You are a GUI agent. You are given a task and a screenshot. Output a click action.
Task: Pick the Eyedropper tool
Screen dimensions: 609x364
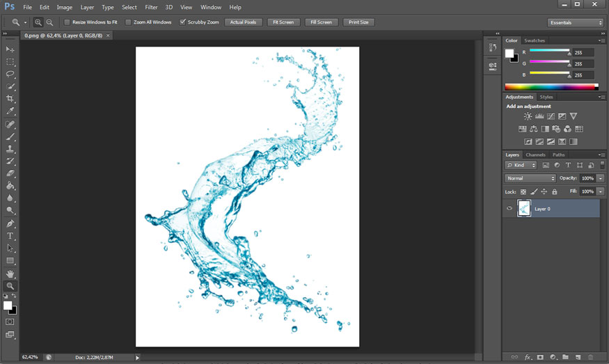tap(10, 111)
